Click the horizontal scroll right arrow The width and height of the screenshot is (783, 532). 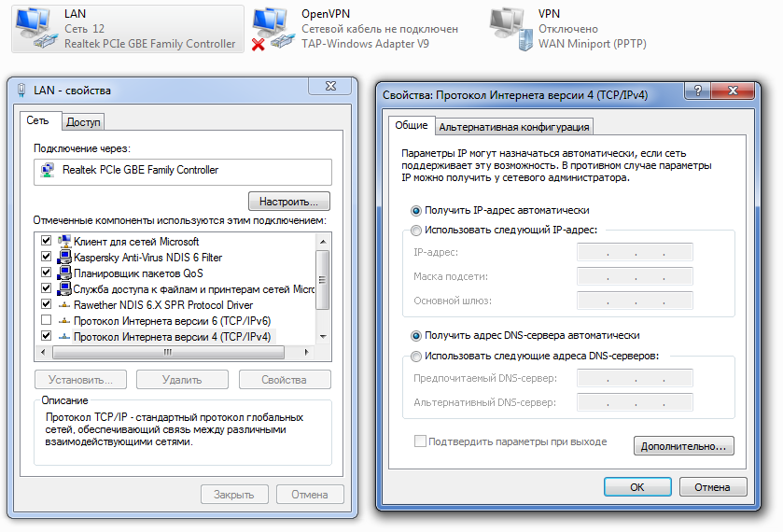pyautogui.click(x=307, y=352)
